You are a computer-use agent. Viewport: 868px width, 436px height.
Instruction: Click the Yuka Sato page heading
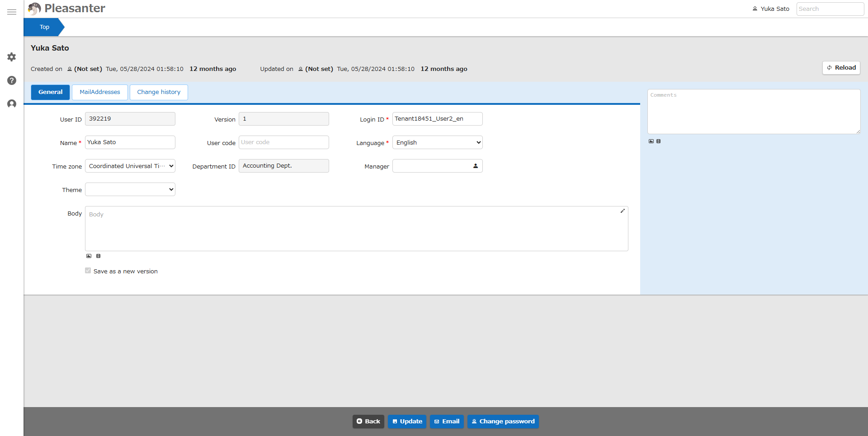pyautogui.click(x=50, y=48)
